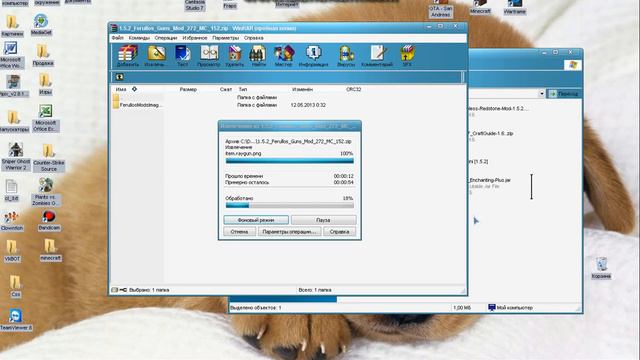Click the Пауза button in extraction dialog
Viewport: 640px width, 360px height.
323,220
